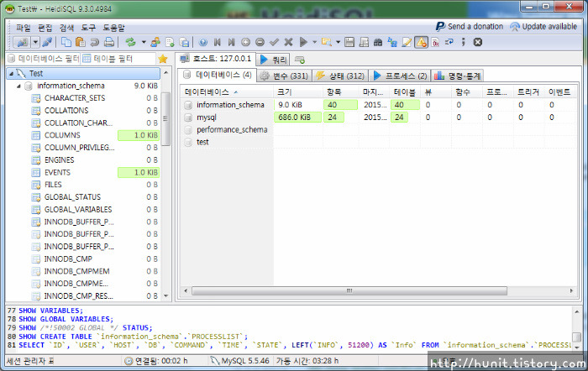
Task: Open the 편집 menu
Action: (x=45, y=28)
